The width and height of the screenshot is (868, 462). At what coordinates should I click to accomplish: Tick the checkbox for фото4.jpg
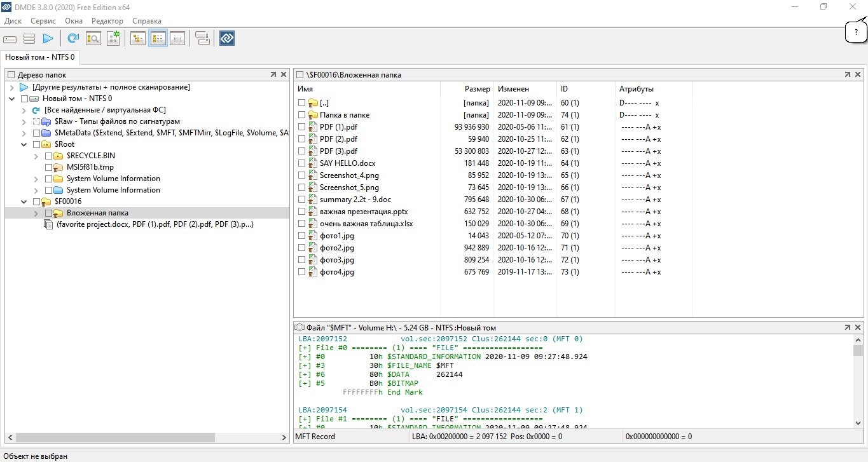301,272
